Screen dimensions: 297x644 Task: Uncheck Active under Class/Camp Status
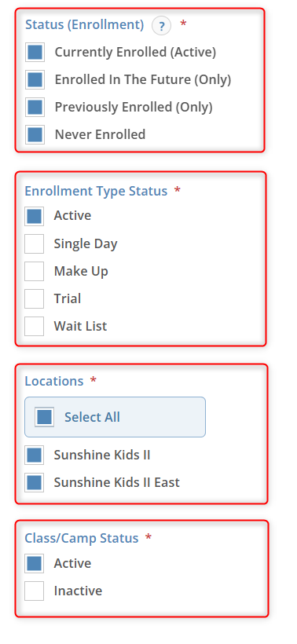(x=34, y=564)
